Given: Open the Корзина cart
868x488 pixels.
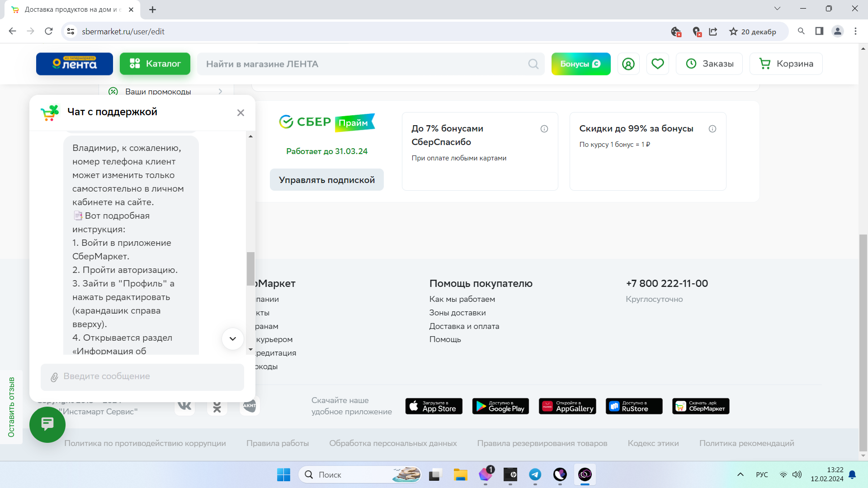Looking at the screenshot, I should pyautogui.click(x=786, y=64).
